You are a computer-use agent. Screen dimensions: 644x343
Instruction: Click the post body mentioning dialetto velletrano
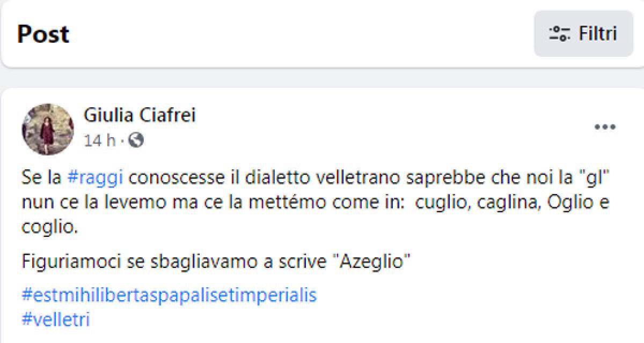point(322,201)
